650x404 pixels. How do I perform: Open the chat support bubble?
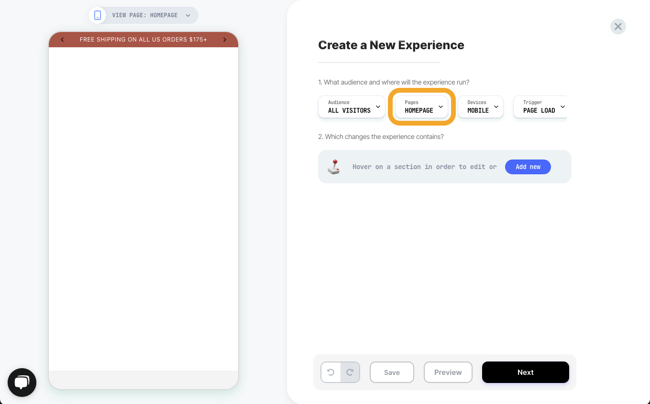coord(22,382)
